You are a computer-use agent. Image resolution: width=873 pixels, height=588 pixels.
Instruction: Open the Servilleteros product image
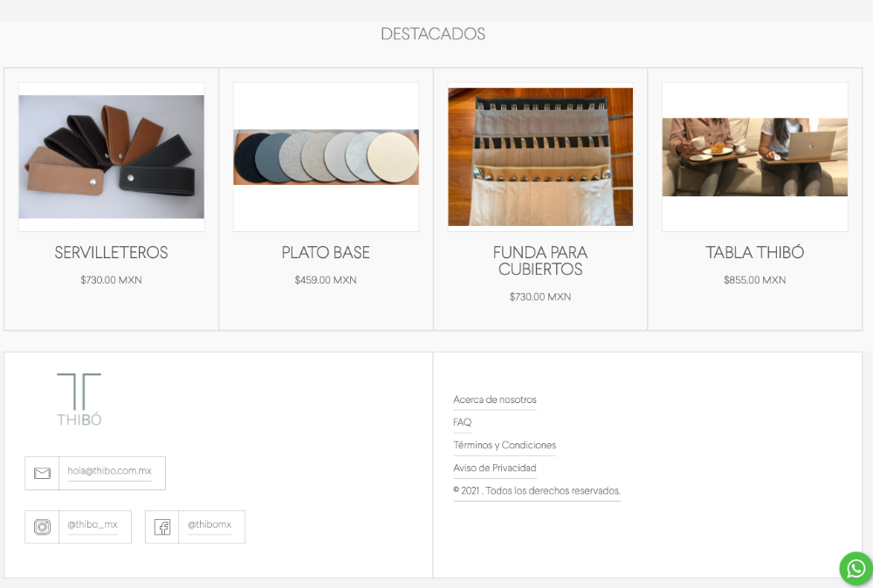click(x=111, y=157)
